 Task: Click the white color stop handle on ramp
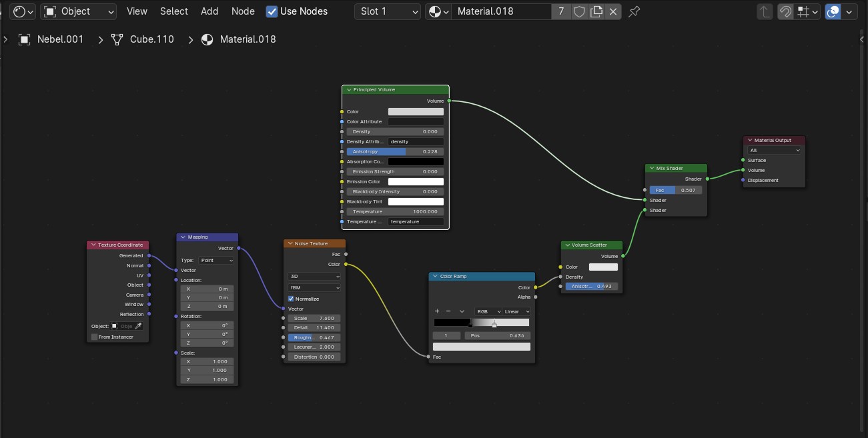tap(494, 325)
